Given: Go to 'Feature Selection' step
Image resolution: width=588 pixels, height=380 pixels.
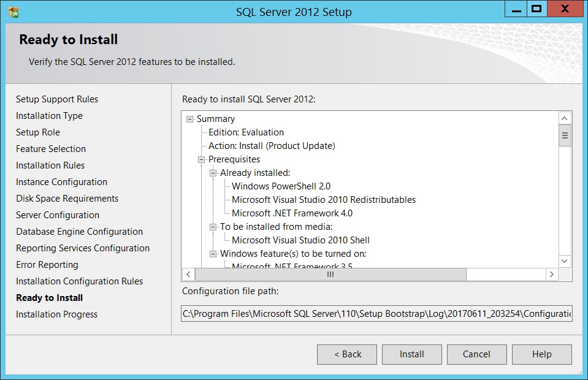Looking at the screenshot, I should (x=51, y=149).
